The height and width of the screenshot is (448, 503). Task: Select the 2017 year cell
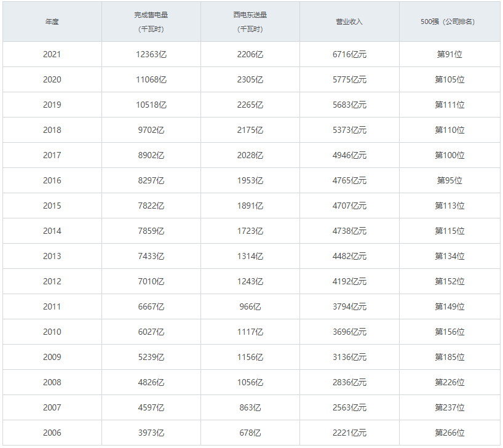[x=52, y=155]
